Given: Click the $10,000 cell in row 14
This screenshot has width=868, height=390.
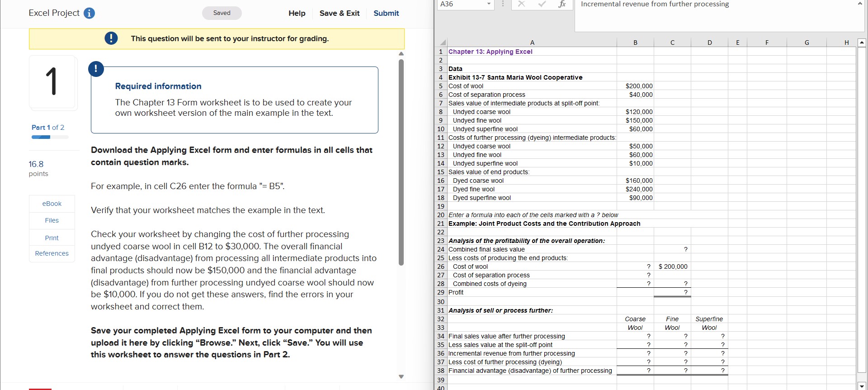Looking at the screenshot, I should tap(635, 163).
